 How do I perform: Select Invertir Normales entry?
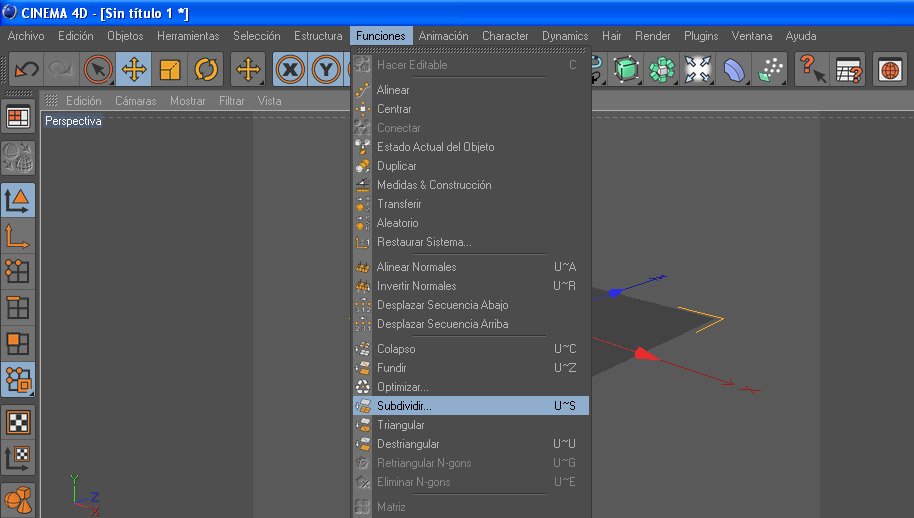point(471,286)
